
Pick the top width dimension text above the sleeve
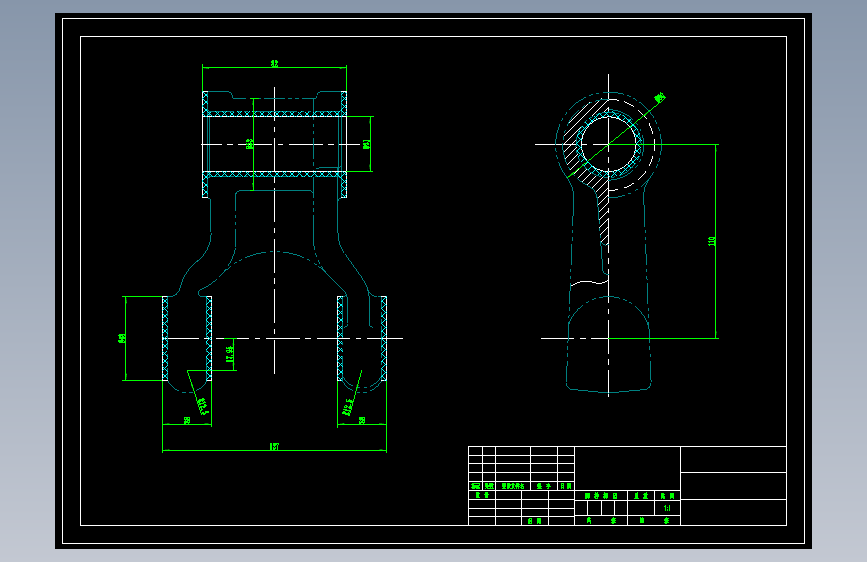point(274,64)
